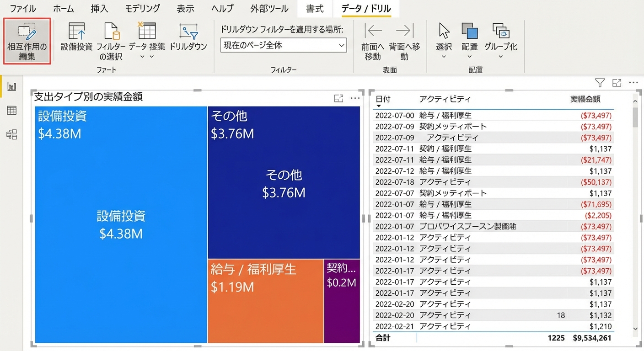Click the ドリルダウン ribbon icon

click(x=188, y=32)
